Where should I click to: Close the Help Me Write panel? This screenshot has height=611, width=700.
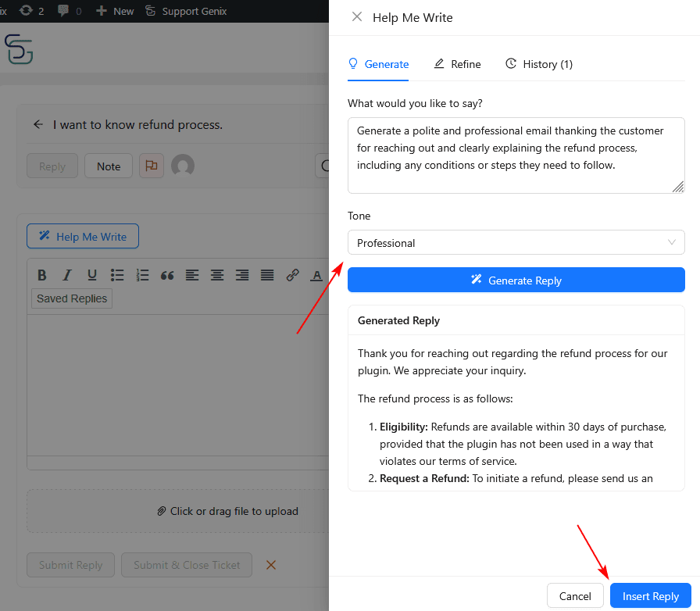pyautogui.click(x=357, y=17)
